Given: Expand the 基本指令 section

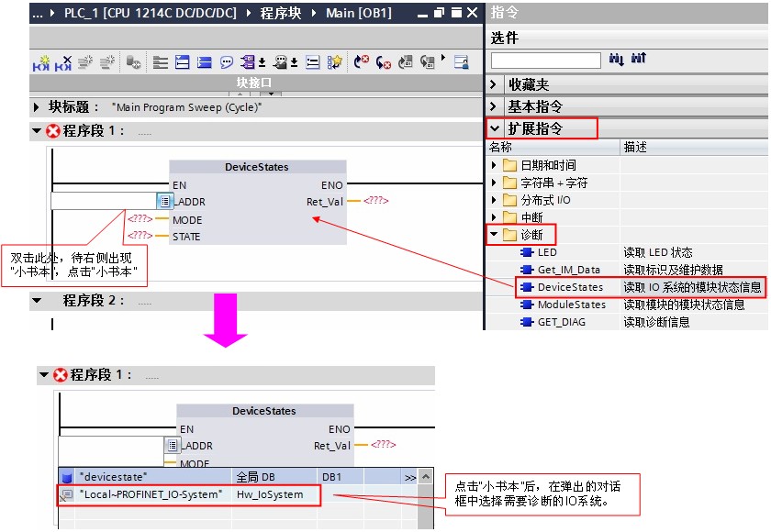Looking at the screenshot, I should click(x=494, y=106).
